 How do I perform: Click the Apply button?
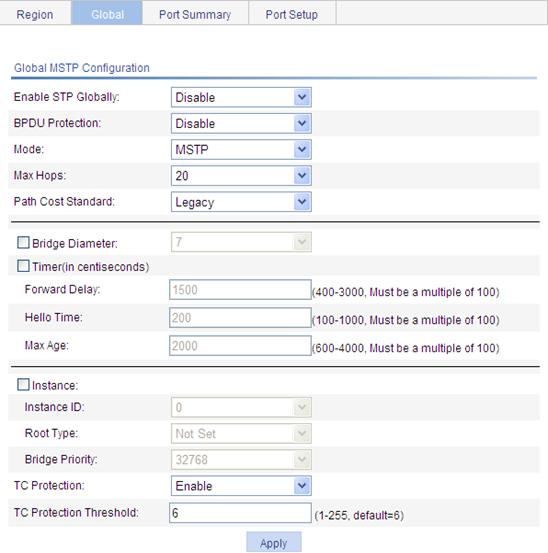coord(274,542)
